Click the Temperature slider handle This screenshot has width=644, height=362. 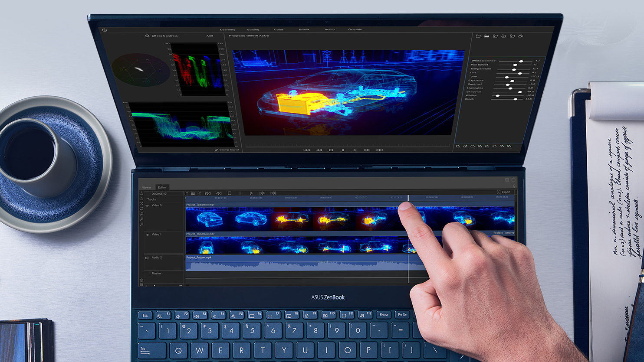[514, 69]
